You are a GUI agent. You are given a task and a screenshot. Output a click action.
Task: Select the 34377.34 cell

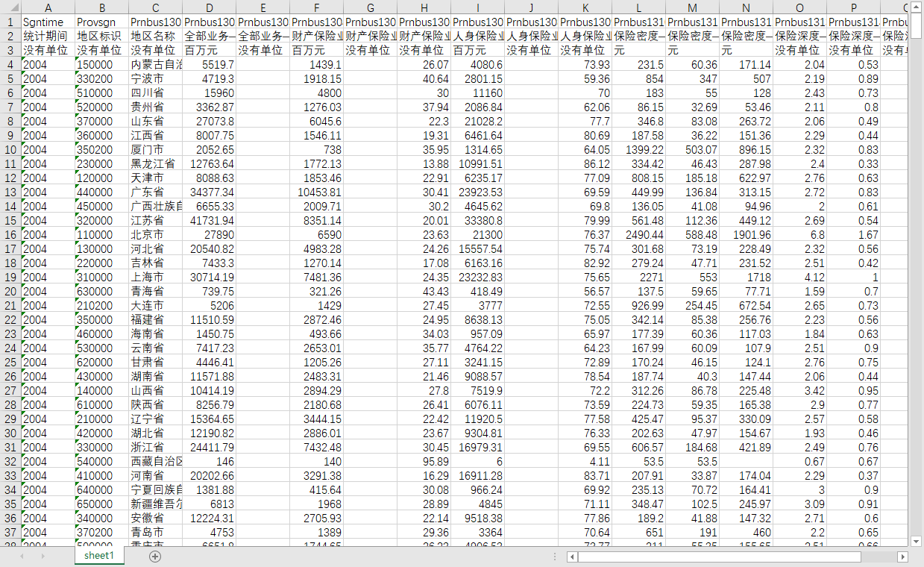tap(209, 192)
